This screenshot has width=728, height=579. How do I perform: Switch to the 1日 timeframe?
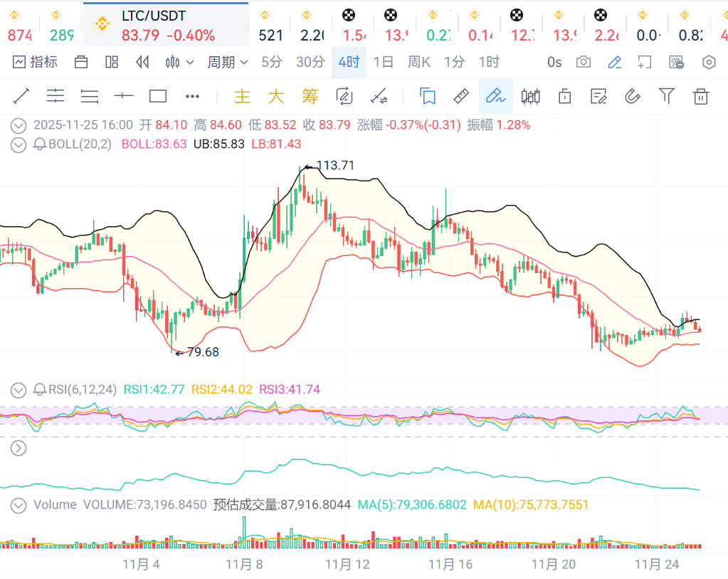pos(383,63)
